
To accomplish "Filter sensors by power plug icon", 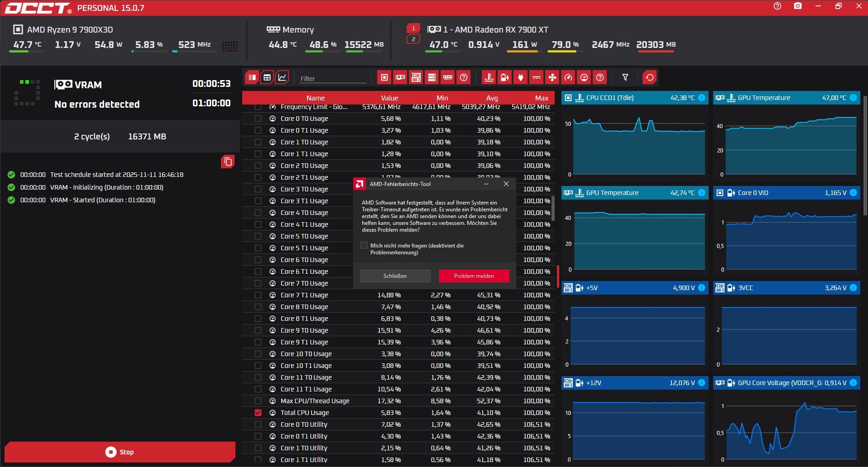I will click(x=521, y=77).
